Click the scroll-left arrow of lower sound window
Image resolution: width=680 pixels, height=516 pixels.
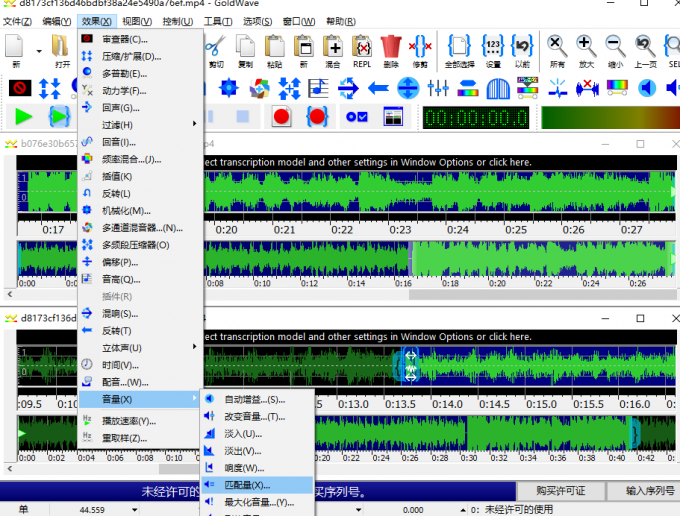click(10, 469)
